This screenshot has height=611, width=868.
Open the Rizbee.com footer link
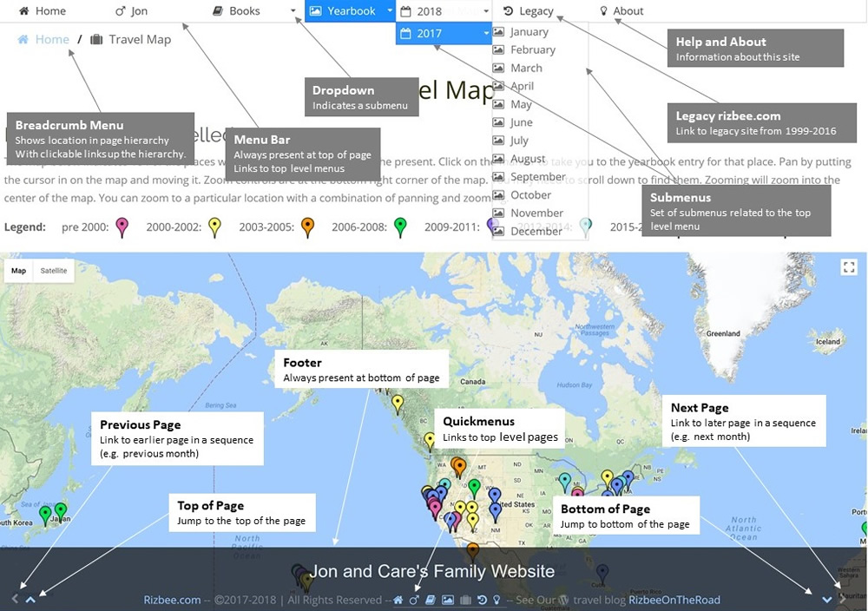[x=172, y=600]
